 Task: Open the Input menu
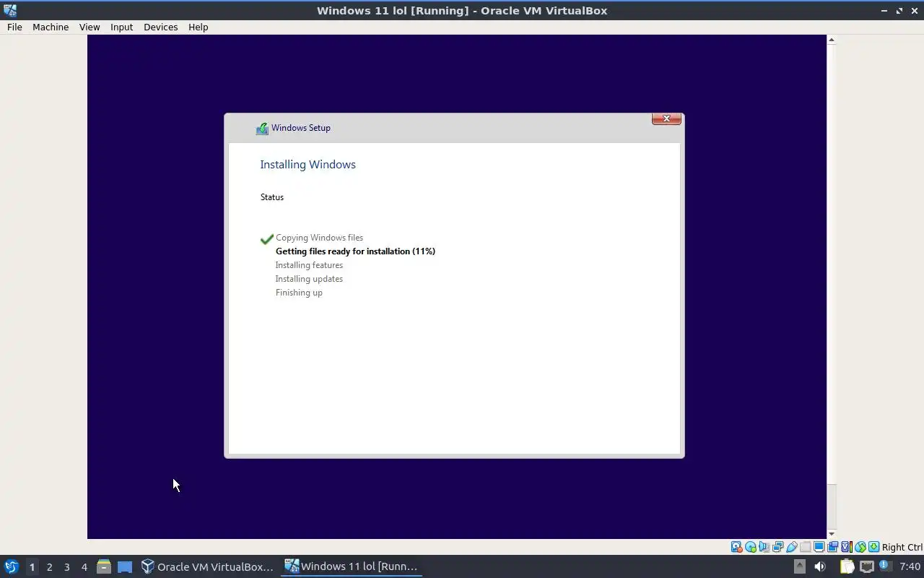coord(121,27)
